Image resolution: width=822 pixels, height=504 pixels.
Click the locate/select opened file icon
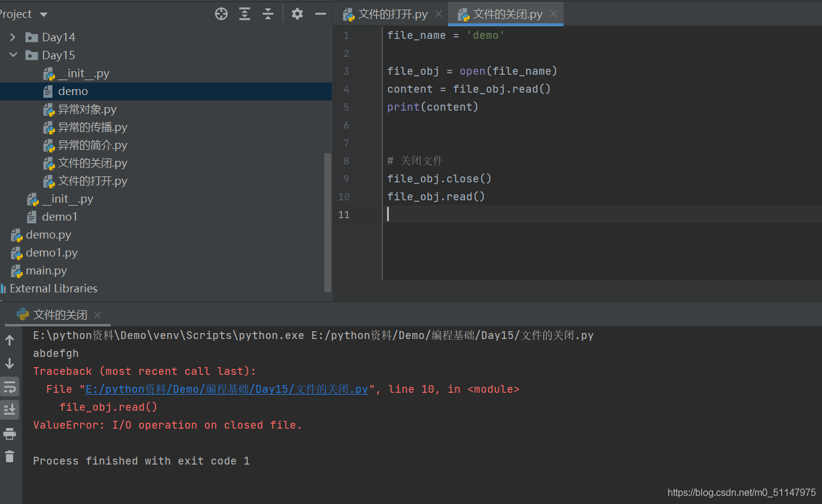221,14
